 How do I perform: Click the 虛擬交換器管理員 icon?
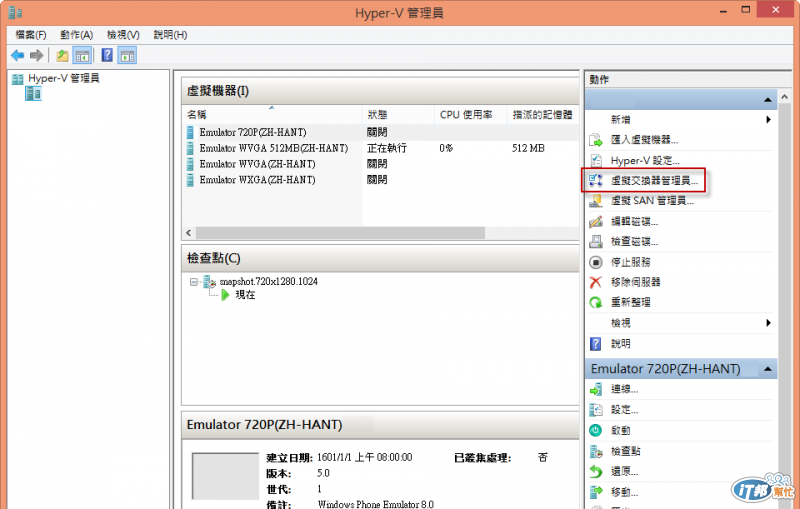pos(595,181)
